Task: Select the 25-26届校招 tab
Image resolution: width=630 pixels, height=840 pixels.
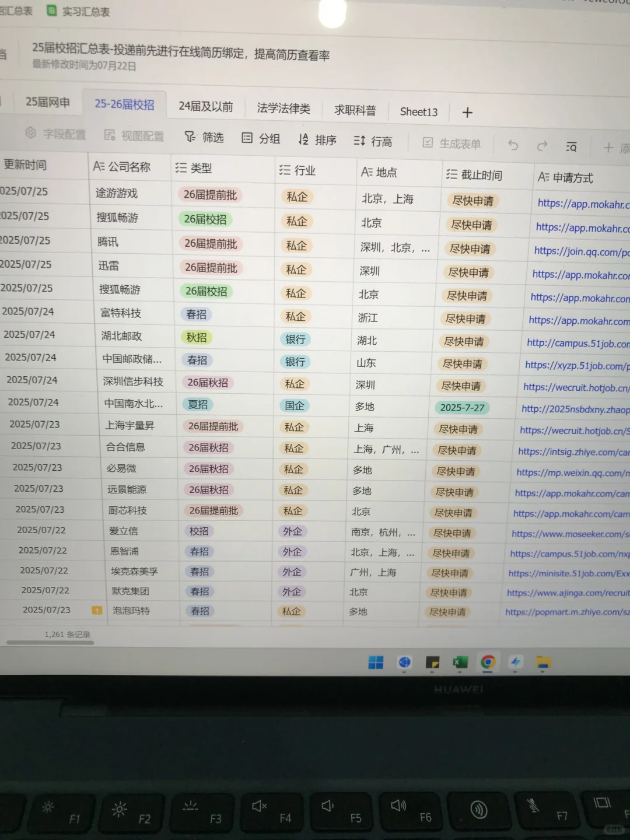Action: click(x=124, y=104)
